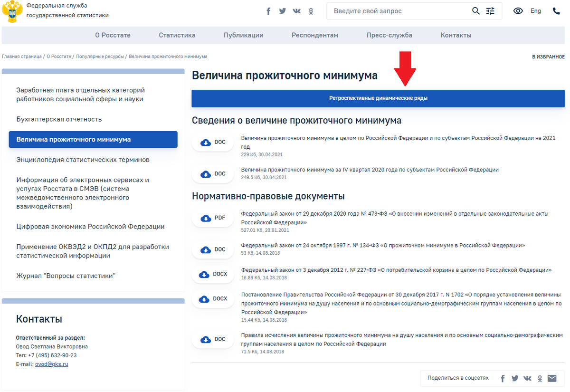
Task: Open Rosstat's Facebook page via header icon
Action: (268, 10)
